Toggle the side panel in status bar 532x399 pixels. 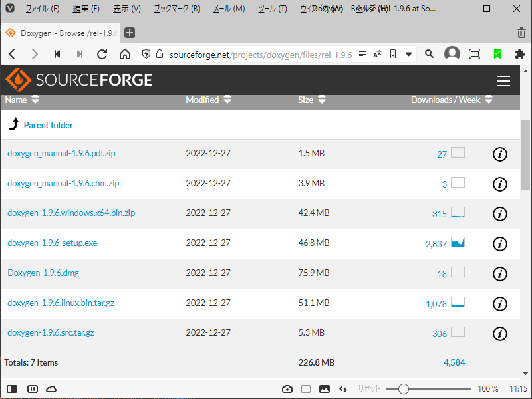click(12, 389)
